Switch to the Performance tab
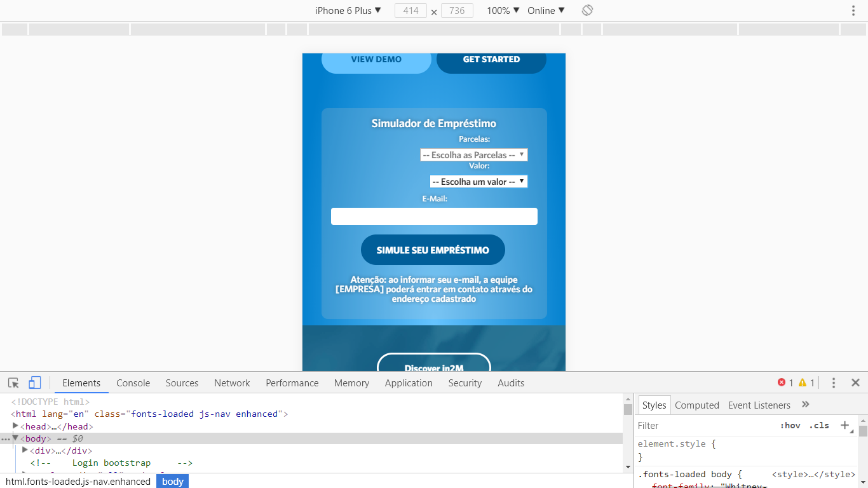The image size is (868, 488). point(292,383)
